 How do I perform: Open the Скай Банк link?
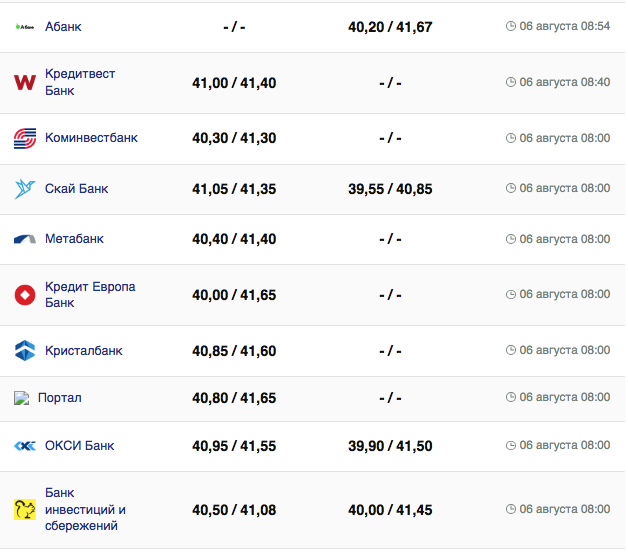[x=77, y=188]
